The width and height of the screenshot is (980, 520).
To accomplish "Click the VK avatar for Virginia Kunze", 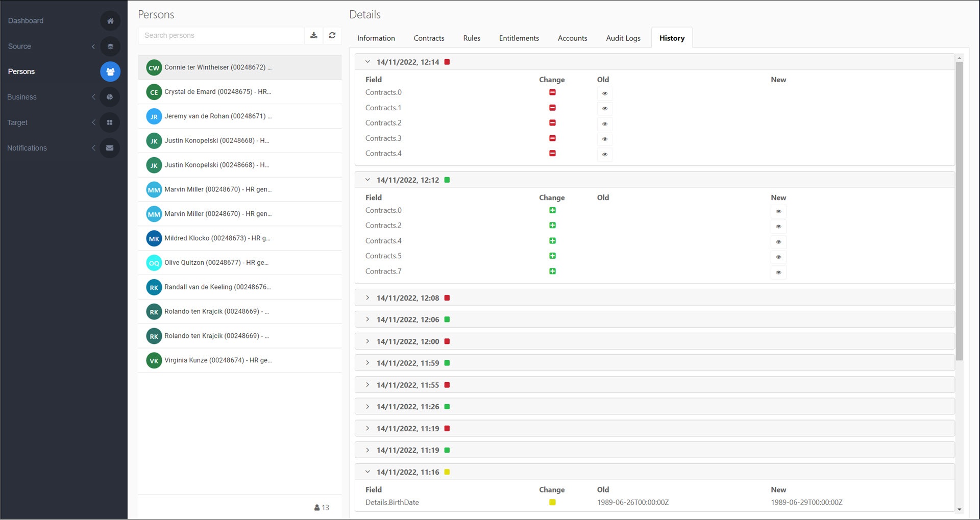I will [x=154, y=361].
